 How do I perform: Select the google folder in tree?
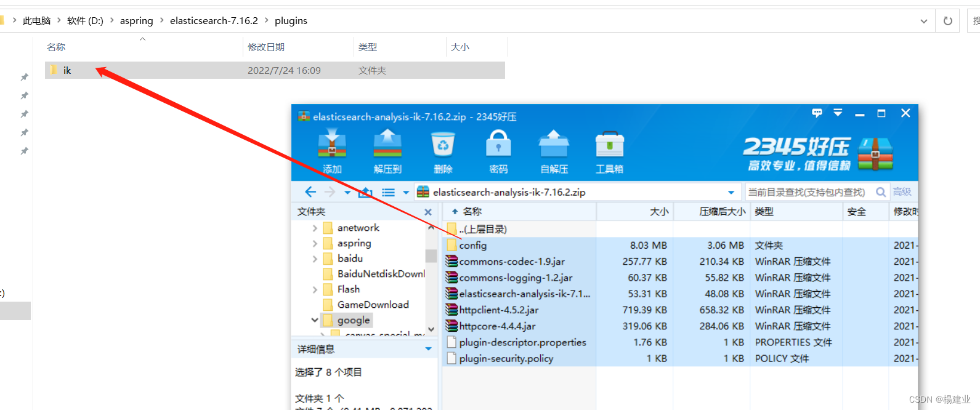click(347, 320)
